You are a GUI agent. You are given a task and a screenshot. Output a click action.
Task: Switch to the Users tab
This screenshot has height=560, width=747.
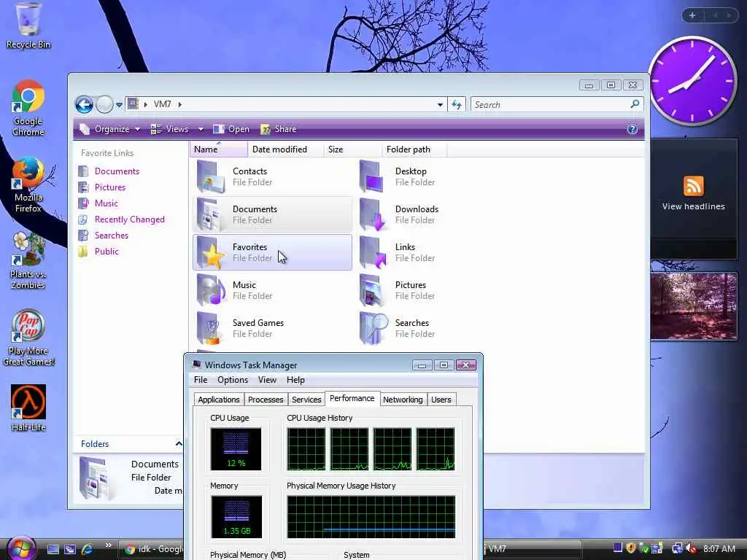[441, 400]
